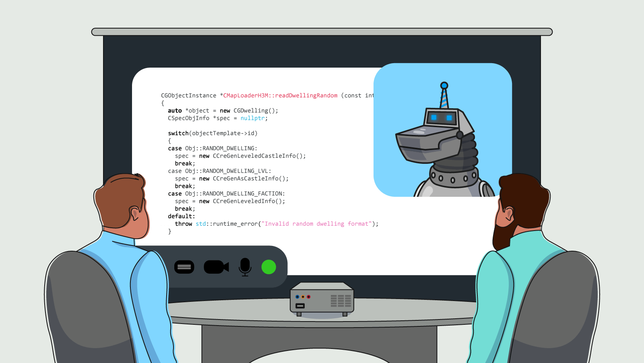Click the ventilation grille on the projector
The width and height of the screenshot is (644, 363).
click(341, 301)
